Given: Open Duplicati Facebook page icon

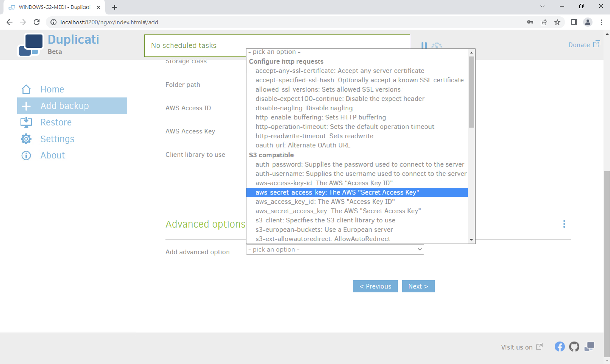Looking at the screenshot, I should coord(560,347).
